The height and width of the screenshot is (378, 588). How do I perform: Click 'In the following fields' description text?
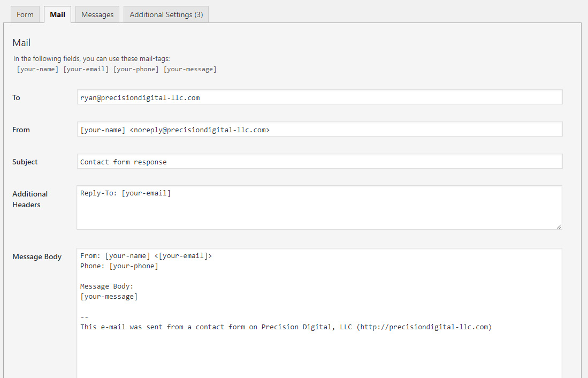pyautogui.click(x=91, y=58)
